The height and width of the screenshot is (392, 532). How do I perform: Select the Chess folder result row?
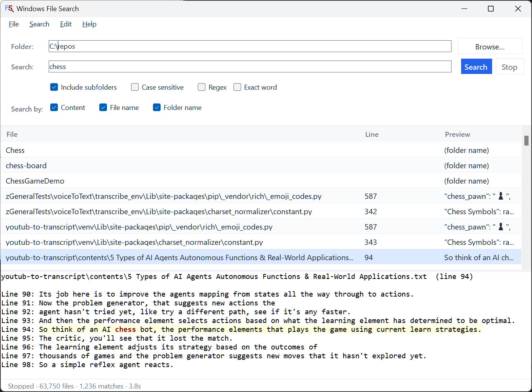tap(261, 150)
